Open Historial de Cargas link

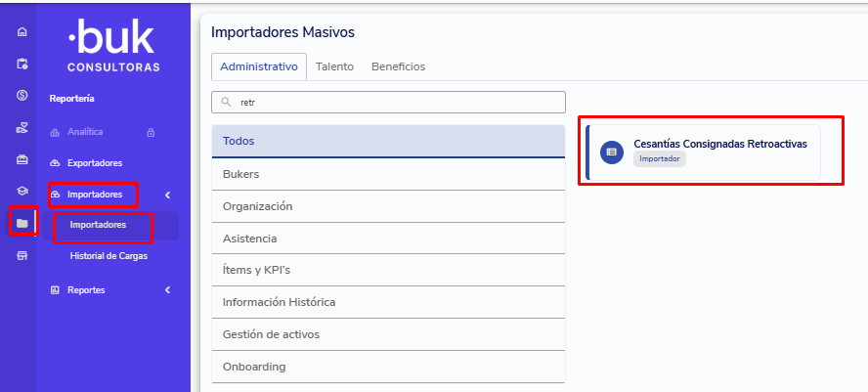(108, 256)
